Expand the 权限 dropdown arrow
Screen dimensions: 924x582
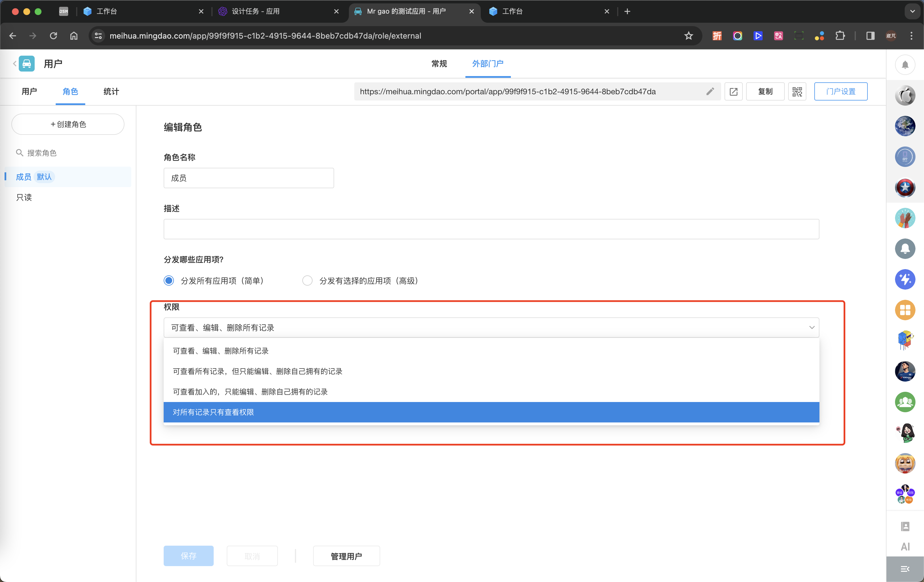(811, 327)
